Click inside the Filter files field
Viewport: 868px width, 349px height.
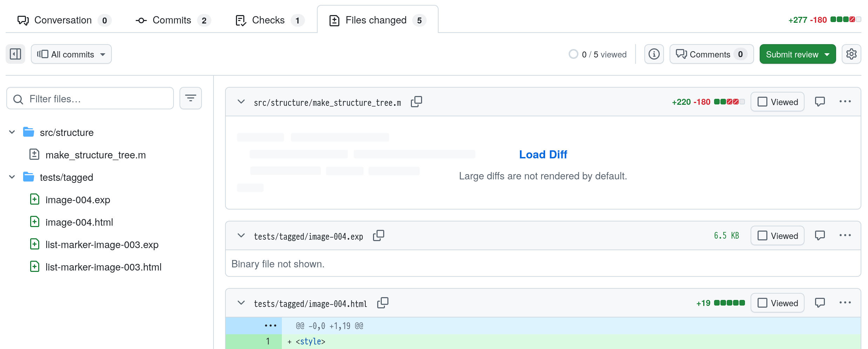90,98
